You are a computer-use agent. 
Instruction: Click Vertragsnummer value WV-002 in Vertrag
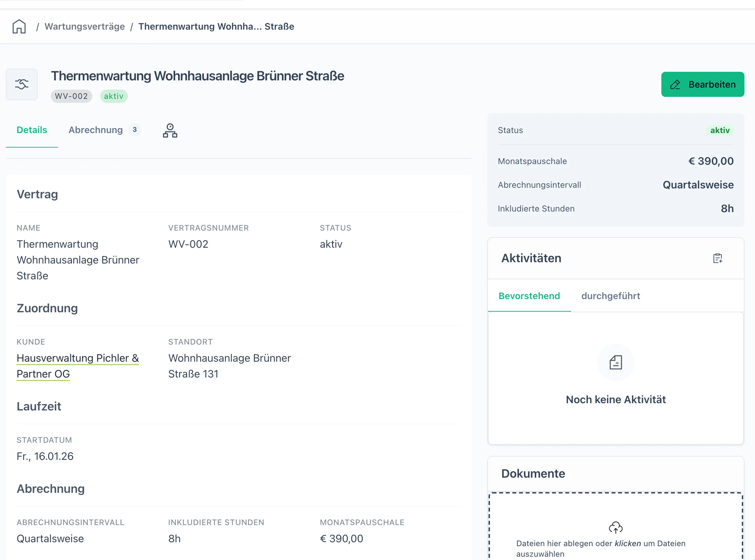click(188, 244)
